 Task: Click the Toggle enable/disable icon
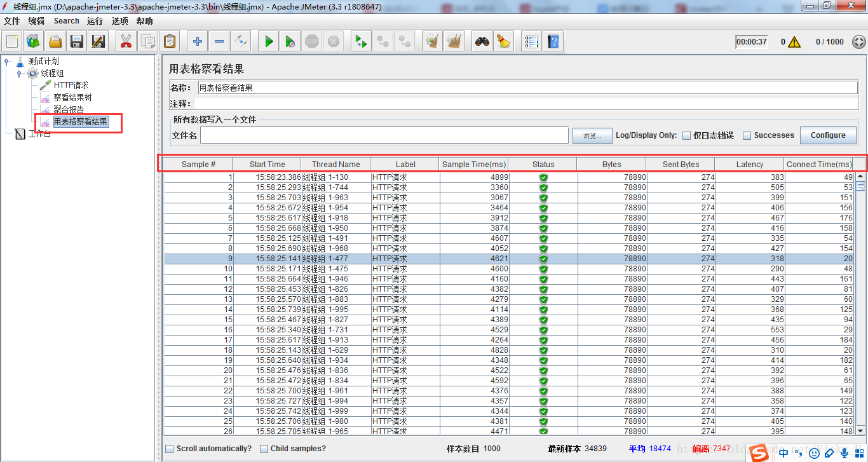241,42
